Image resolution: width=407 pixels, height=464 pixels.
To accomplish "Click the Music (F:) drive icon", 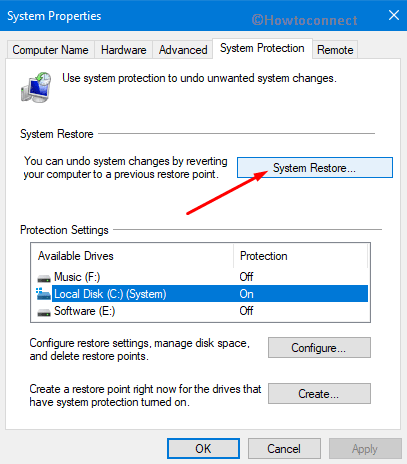I will click(x=44, y=278).
